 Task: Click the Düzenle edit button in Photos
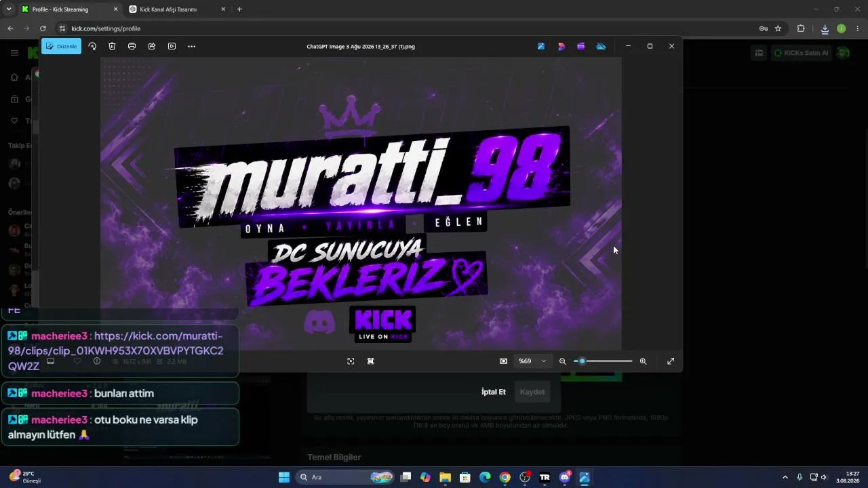click(x=61, y=46)
